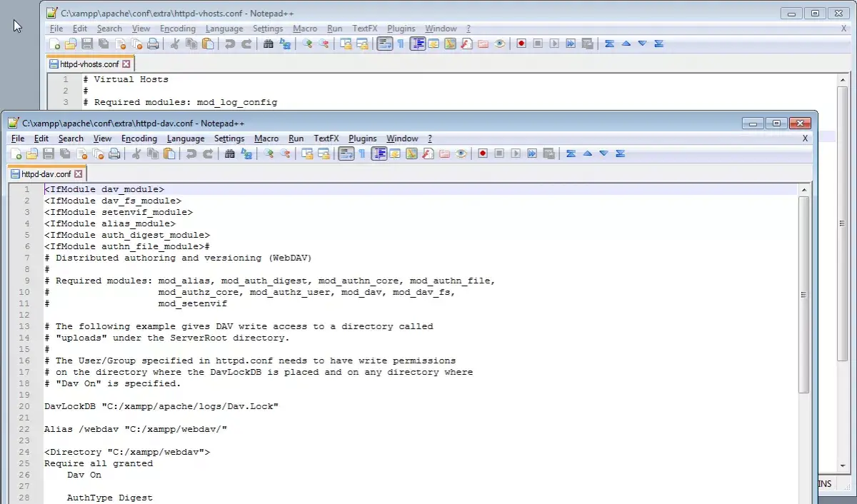Click Cut scissors icon in httpd-dav.conf window
The width and height of the screenshot is (857, 504).
[x=136, y=153]
